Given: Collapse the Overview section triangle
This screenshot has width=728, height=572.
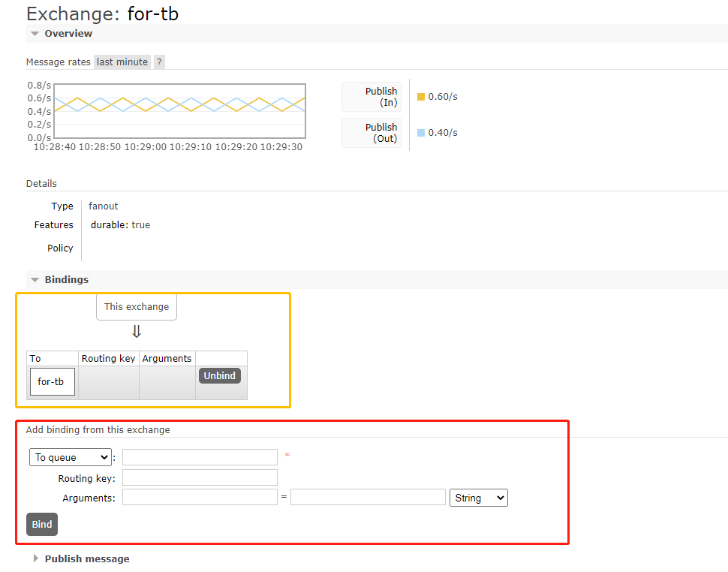Looking at the screenshot, I should coord(35,34).
